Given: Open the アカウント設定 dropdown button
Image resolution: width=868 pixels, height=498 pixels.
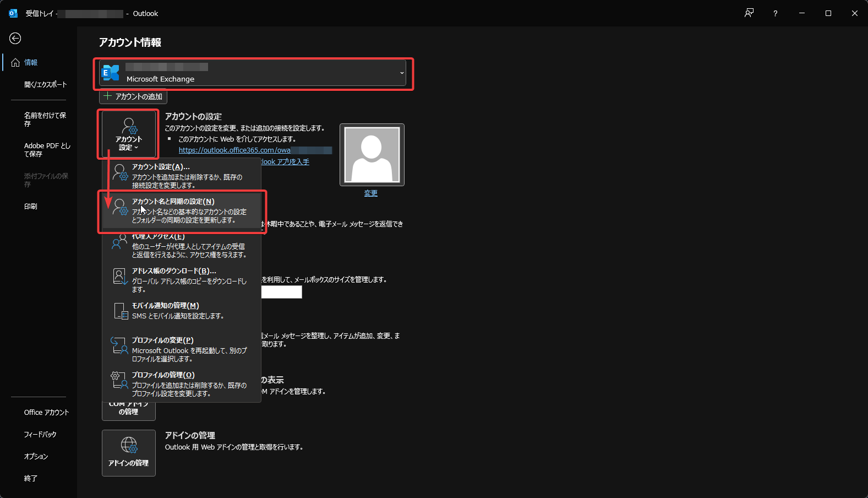Looking at the screenshot, I should (128, 134).
